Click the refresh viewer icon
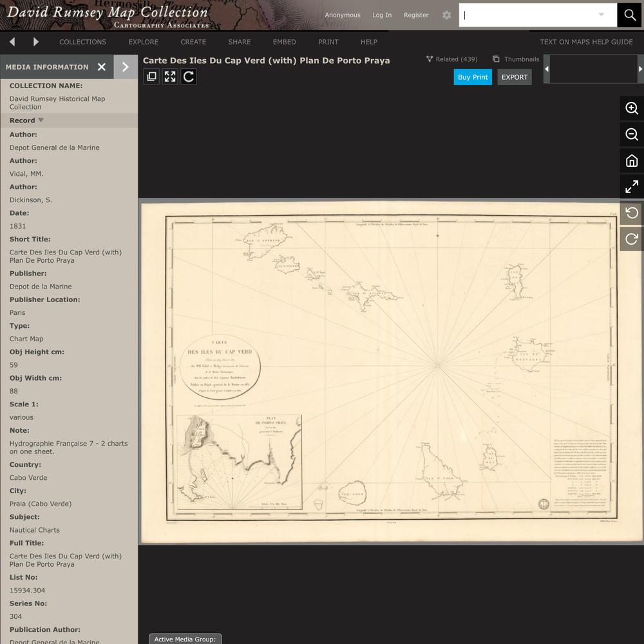 pos(189,77)
